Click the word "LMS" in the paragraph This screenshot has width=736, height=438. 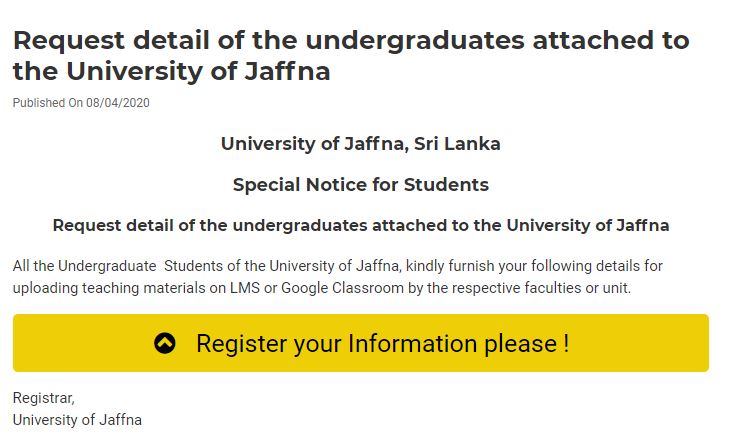click(x=245, y=287)
